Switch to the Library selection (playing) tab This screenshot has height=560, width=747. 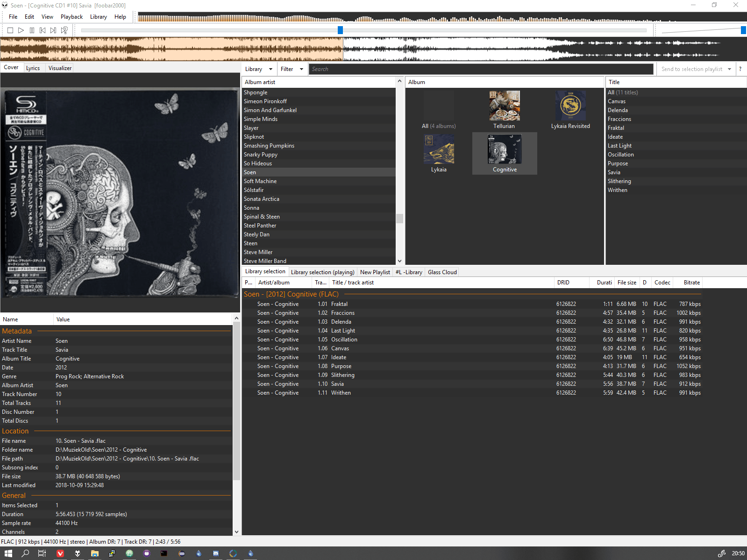pyautogui.click(x=322, y=272)
